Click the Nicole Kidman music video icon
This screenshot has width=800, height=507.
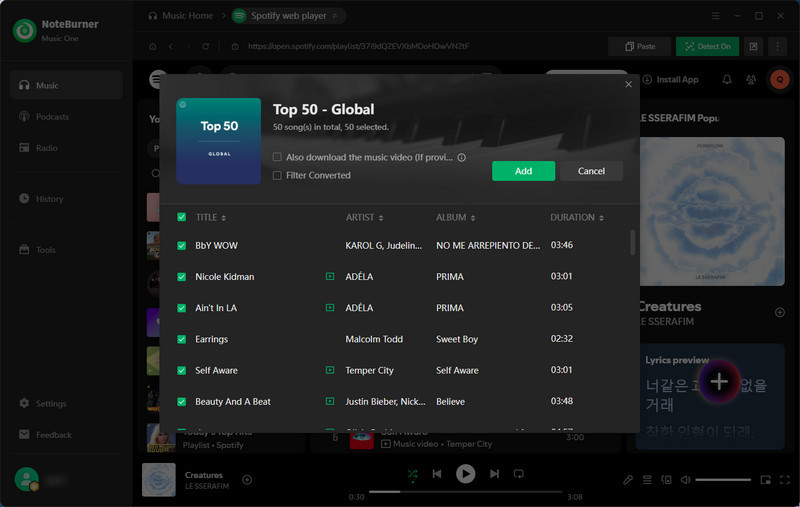pos(330,276)
